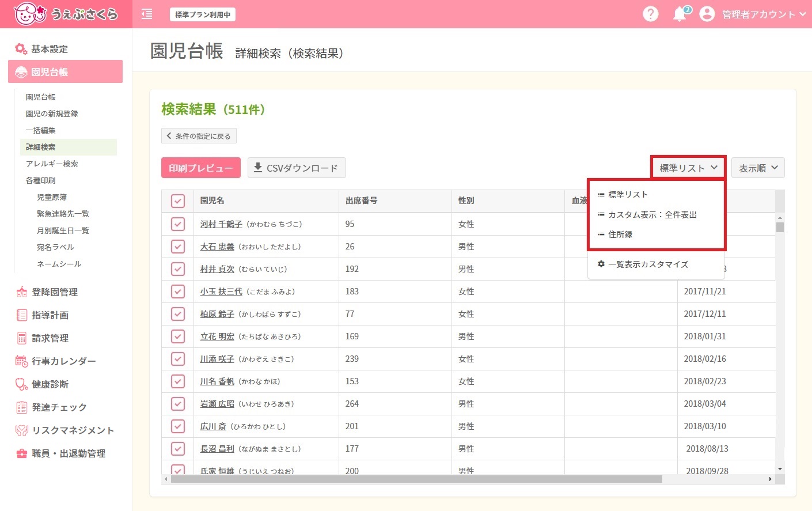Click the administrator account avatar icon
812x511 pixels.
[707, 14]
